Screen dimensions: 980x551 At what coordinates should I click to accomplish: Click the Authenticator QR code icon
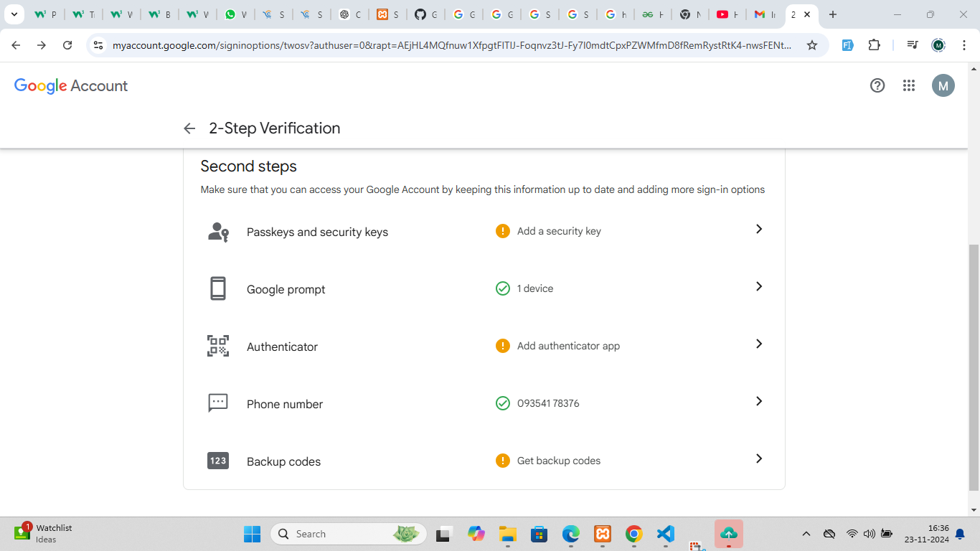coord(218,346)
